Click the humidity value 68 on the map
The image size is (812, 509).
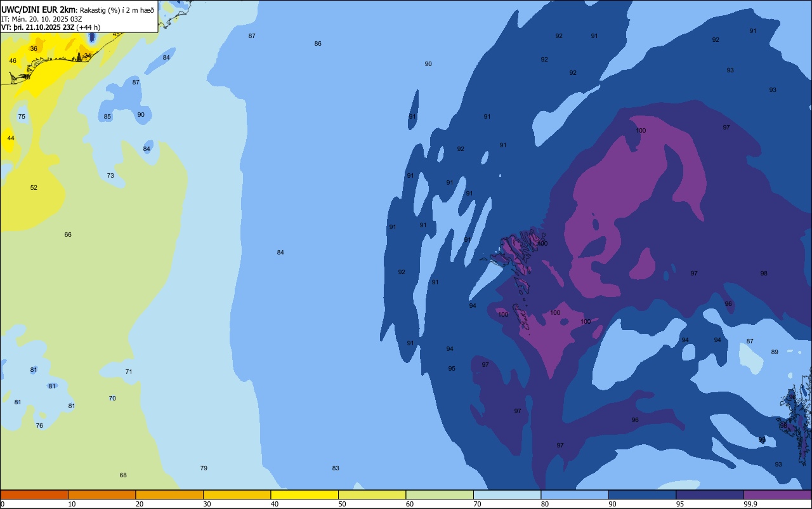[x=123, y=475]
